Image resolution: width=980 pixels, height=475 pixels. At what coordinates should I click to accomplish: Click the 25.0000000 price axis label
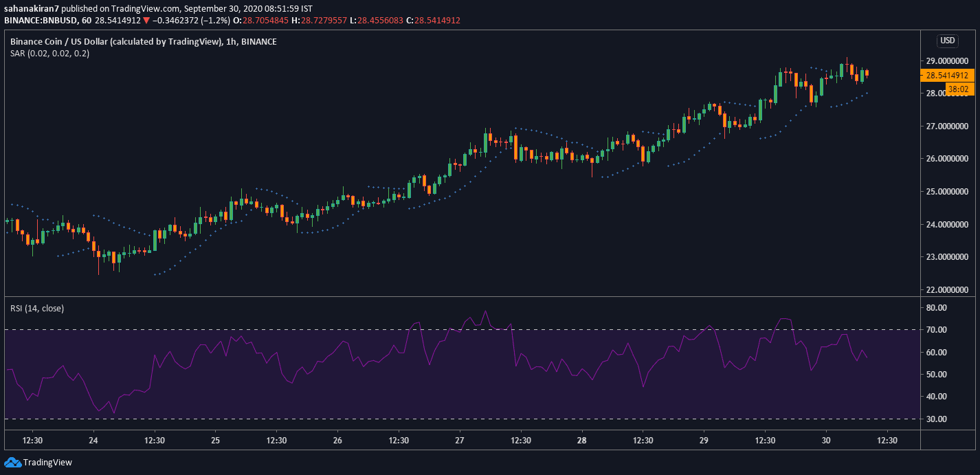pos(947,192)
